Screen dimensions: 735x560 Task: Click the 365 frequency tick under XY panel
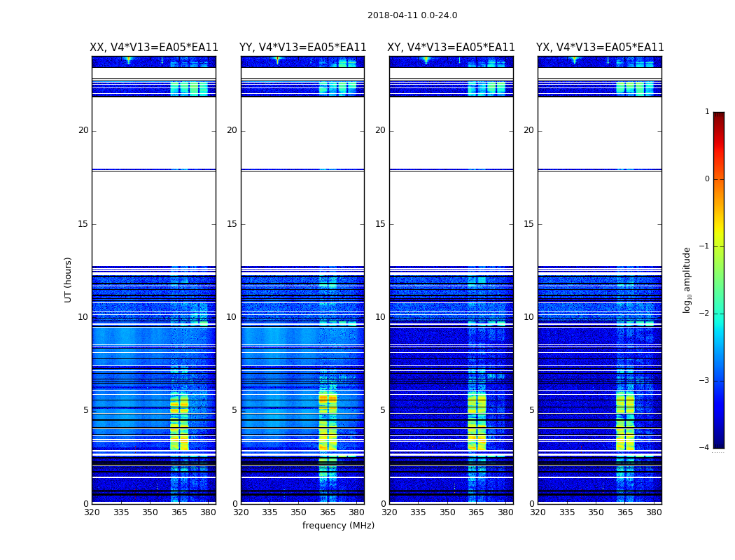(x=476, y=512)
